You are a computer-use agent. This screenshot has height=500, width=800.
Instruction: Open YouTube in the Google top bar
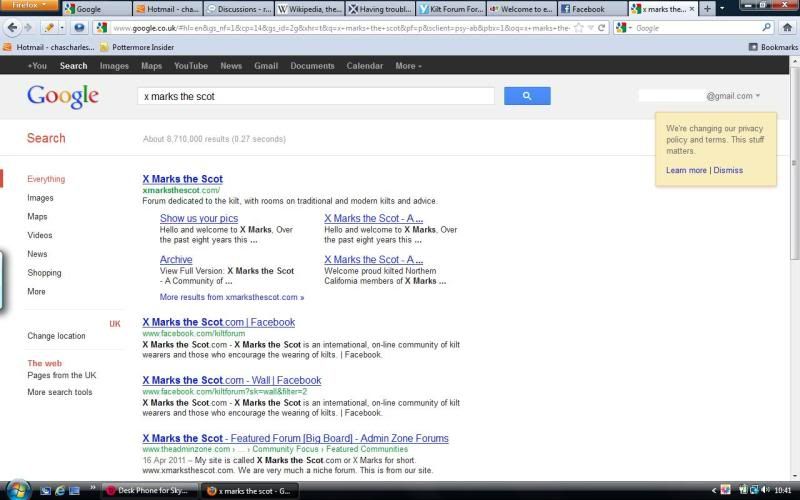(x=191, y=66)
